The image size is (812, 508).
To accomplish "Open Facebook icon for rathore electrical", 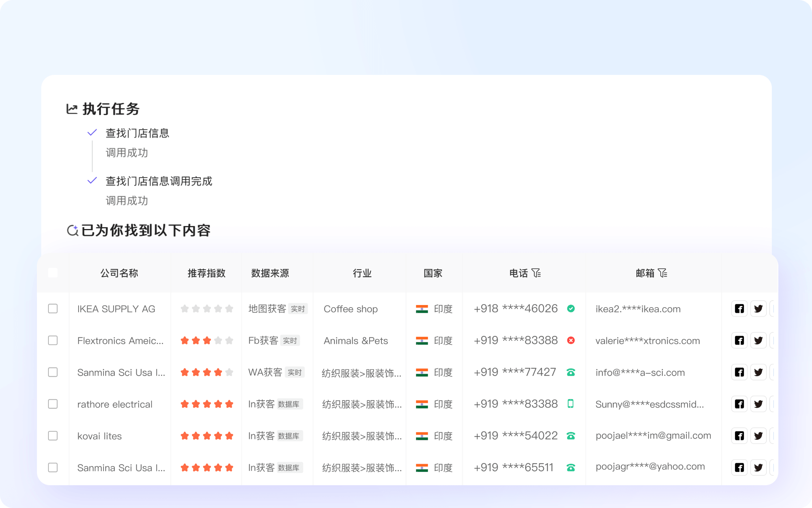I will pos(739,404).
